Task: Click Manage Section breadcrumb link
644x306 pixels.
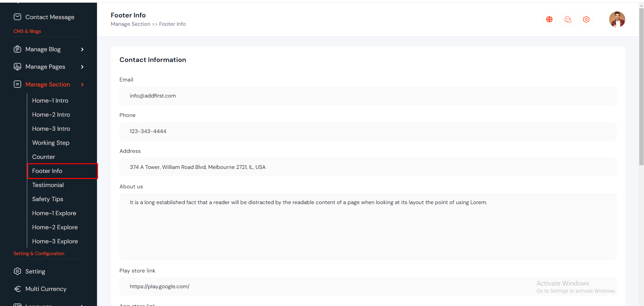Action: (131, 24)
